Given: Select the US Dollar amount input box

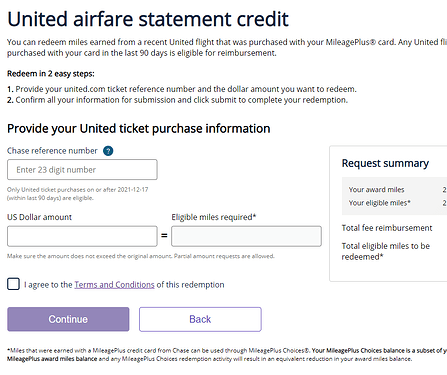Looking at the screenshot, I should point(82,236).
